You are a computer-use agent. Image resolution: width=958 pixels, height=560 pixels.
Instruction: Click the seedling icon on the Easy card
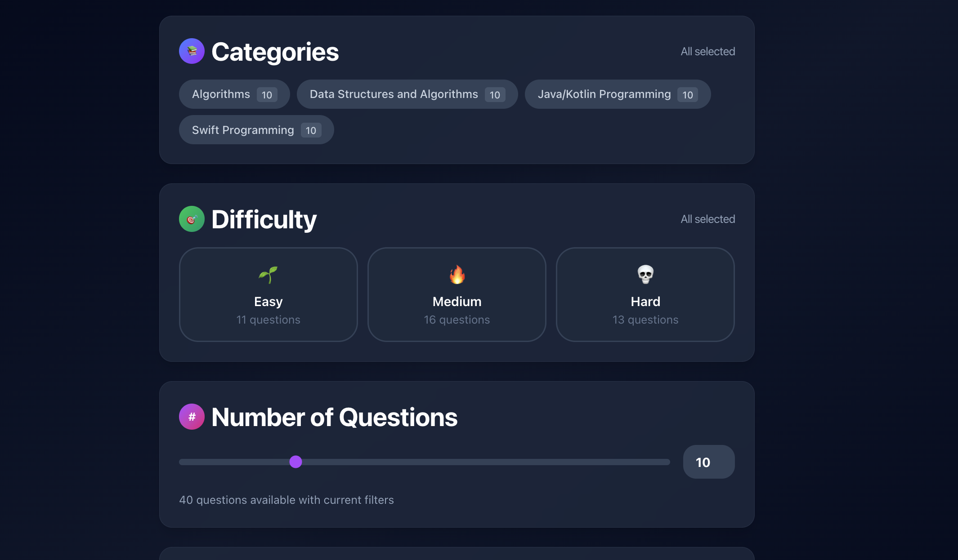click(x=268, y=276)
